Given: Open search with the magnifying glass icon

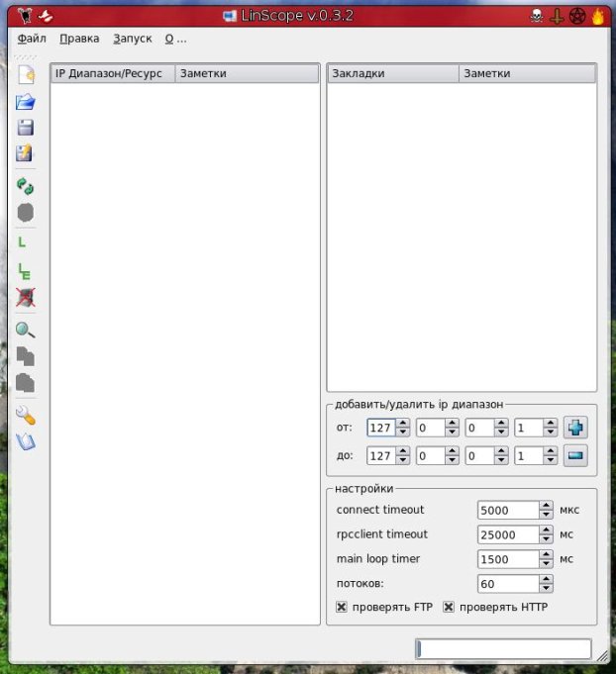Looking at the screenshot, I should point(26,331).
